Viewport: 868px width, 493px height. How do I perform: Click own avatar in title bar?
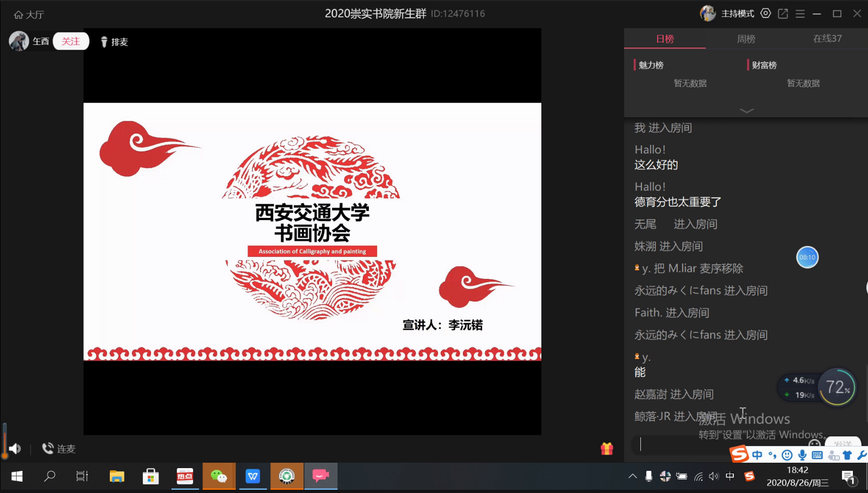click(708, 14)
